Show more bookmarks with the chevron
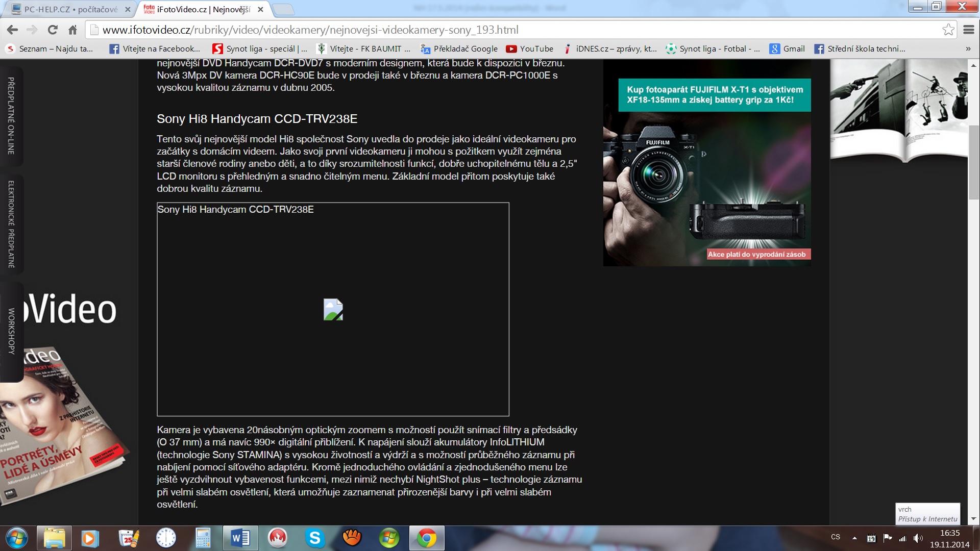This screenshot has height=551, width=980. coord(968,49)
